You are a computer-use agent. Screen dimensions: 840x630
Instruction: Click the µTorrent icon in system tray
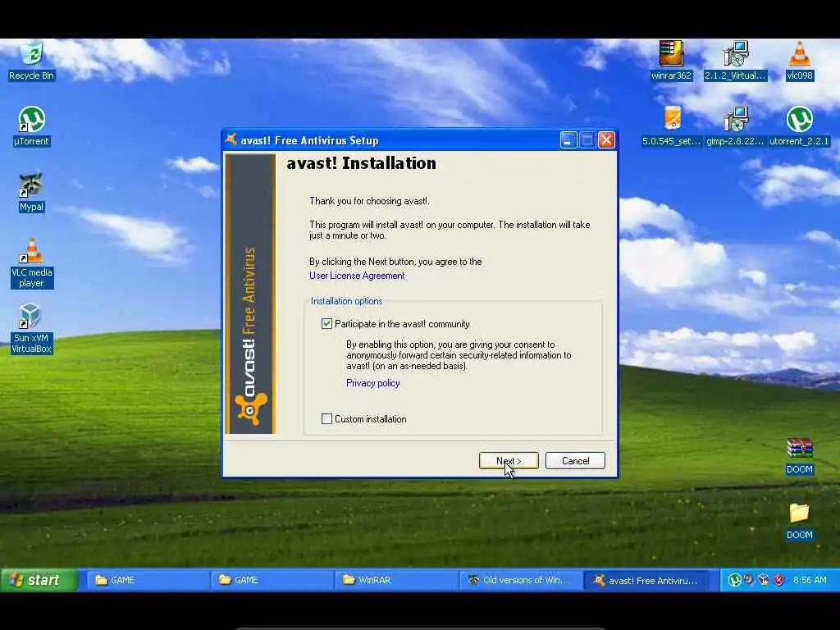pyautogui.click(x=734, y=580)
